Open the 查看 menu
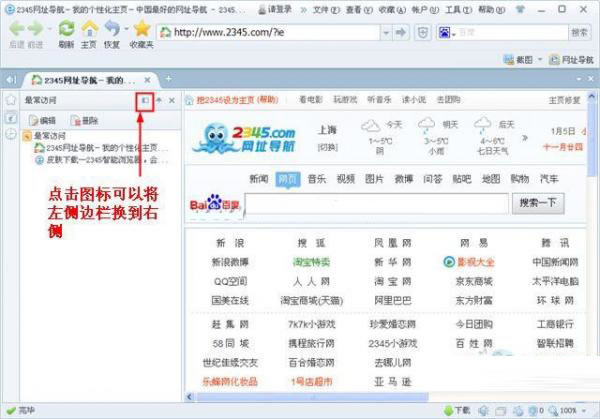The image size is (600, 419). pyautogui.click(x=359, y=10)
